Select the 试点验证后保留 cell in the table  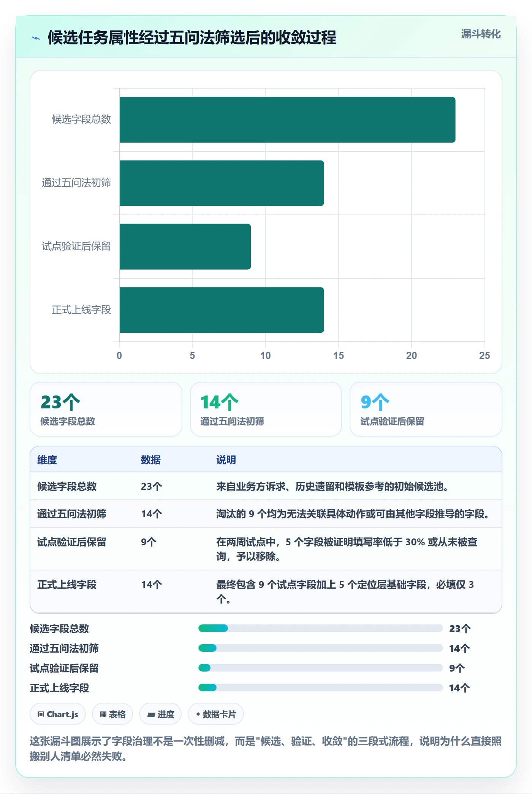[x=72, y=542]
